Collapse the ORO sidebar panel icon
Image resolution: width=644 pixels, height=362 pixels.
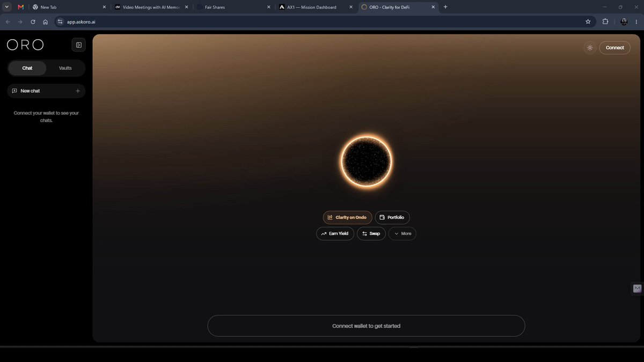click(78, 45)
